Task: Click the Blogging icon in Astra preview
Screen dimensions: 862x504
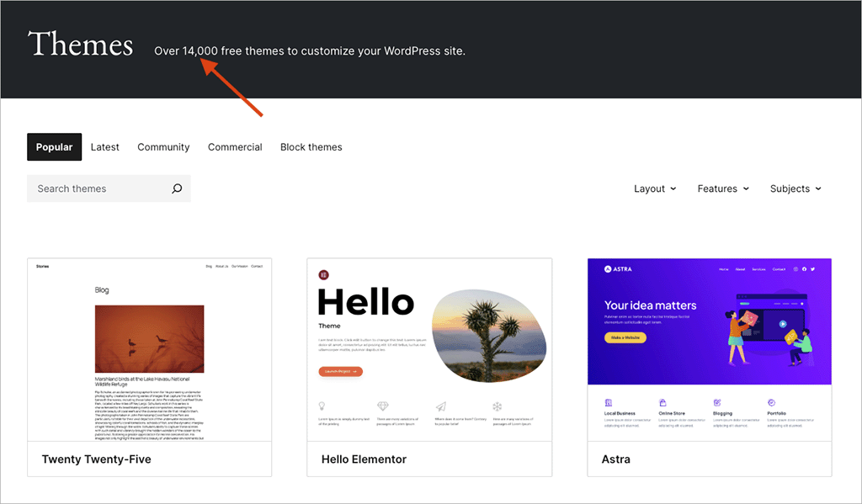Action: click(717, 403)
